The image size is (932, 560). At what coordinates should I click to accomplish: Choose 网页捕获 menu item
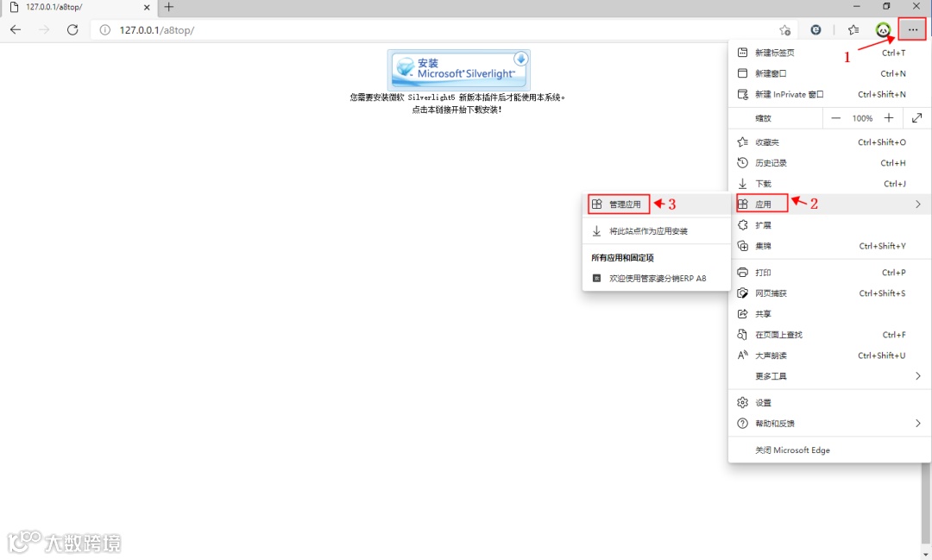tap(830, 293)
